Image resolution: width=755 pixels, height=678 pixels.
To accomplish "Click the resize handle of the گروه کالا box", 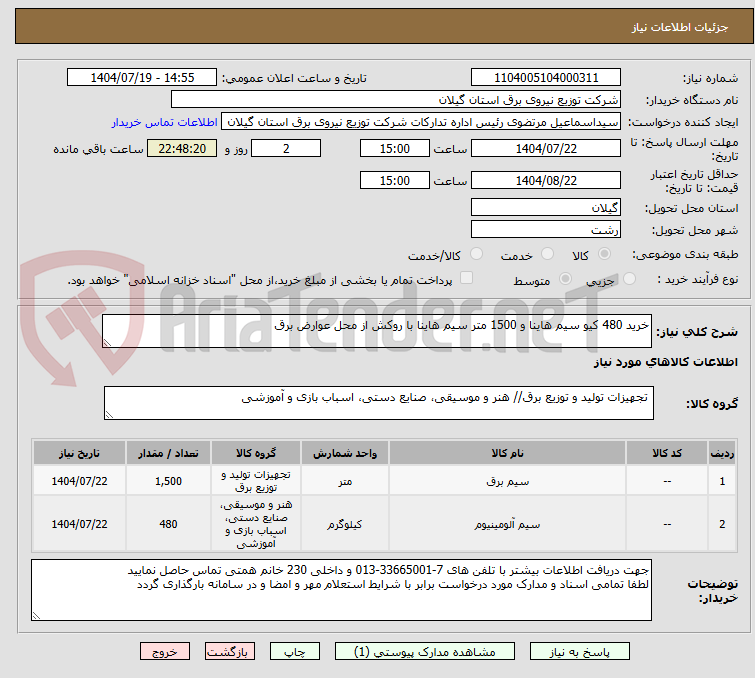I will coord(109,415).
